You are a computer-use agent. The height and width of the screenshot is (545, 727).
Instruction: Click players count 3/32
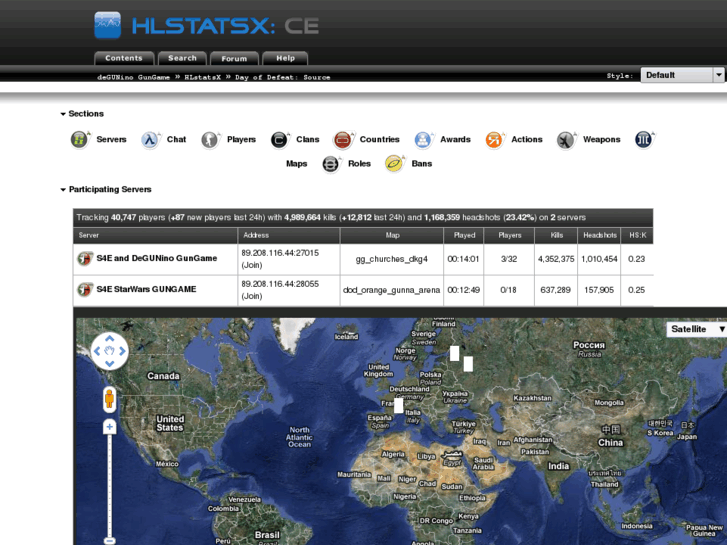(509, 259)
